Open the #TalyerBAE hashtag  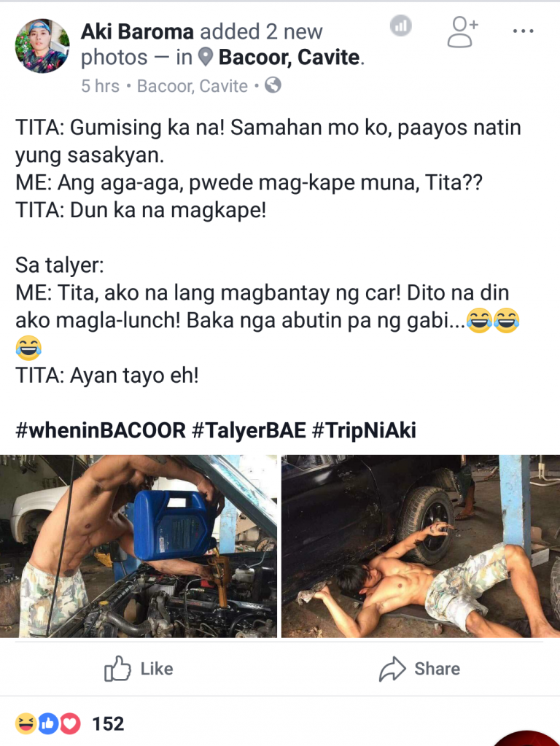249,430
